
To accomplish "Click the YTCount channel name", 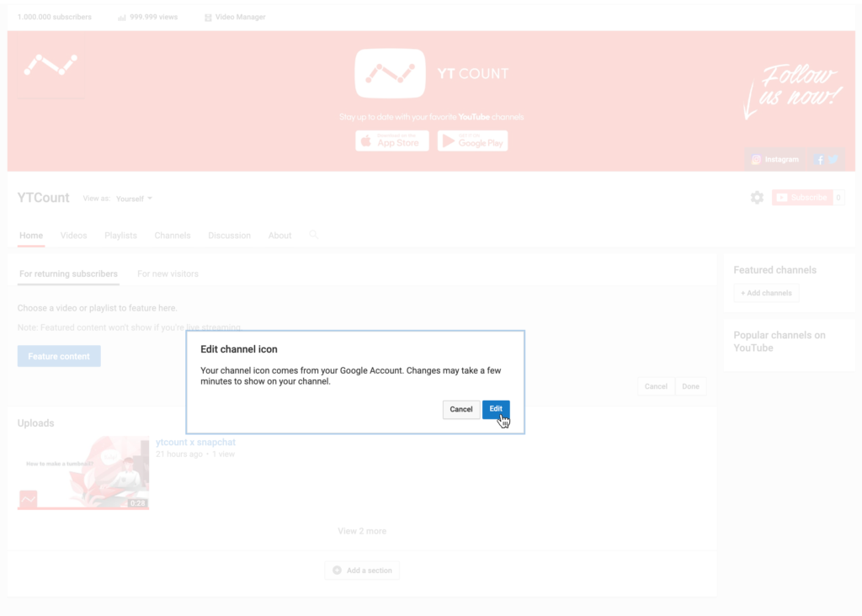I will 44,198.
